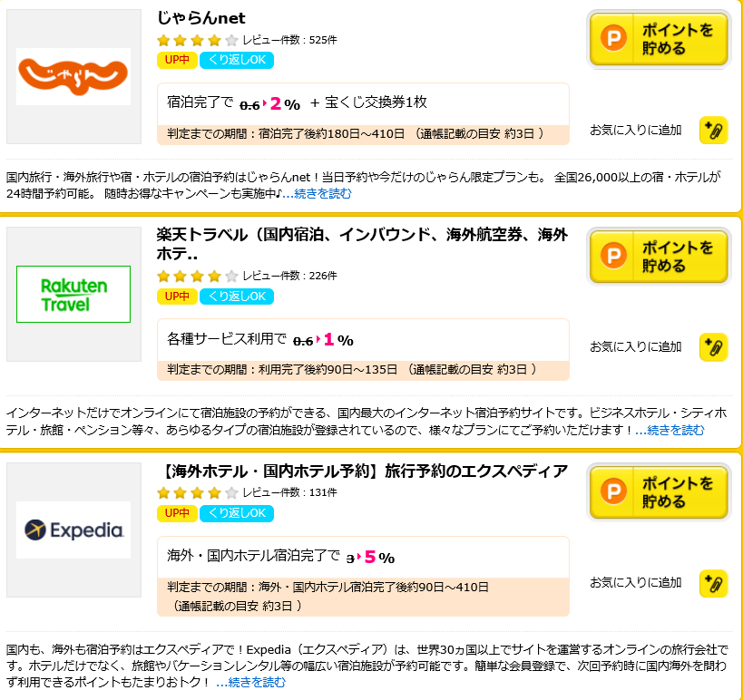Add じゃらんnet to favorites via clip icon
This screenshot has width=743, height=700.
(713, 131)
